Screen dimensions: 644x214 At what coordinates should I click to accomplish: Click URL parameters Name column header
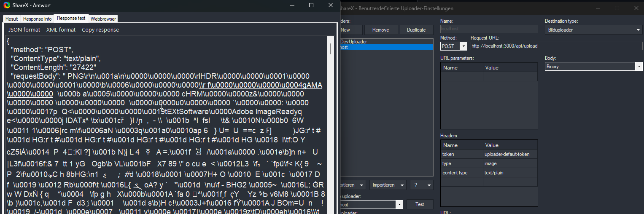point(462,67)
